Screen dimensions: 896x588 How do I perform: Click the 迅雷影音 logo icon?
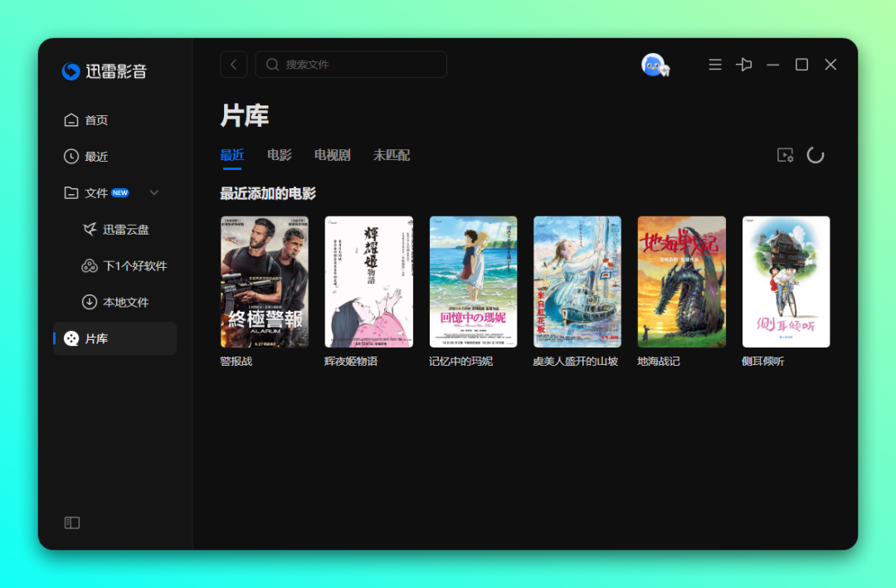click(x=71, y=70)
